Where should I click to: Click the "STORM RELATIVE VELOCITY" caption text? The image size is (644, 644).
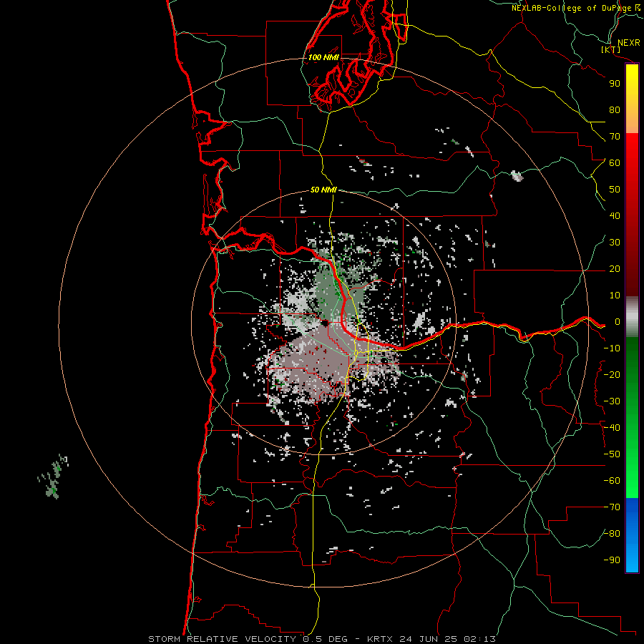pos(223,639)
